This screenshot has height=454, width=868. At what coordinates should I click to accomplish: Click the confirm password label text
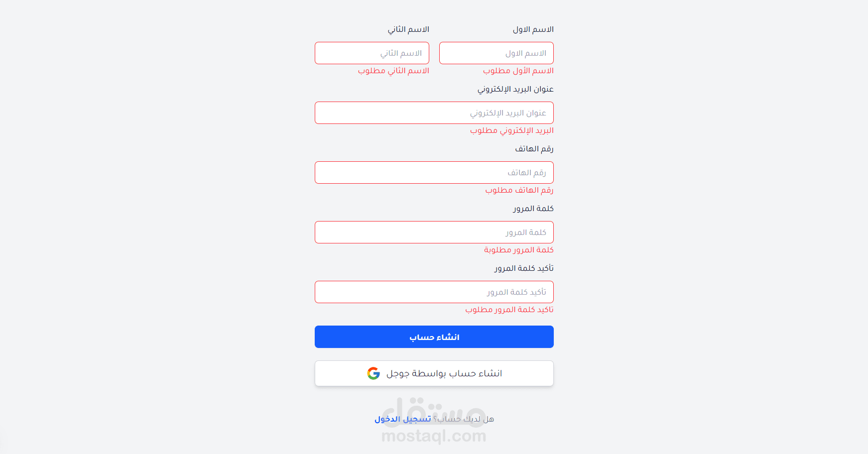click(524, 268)
